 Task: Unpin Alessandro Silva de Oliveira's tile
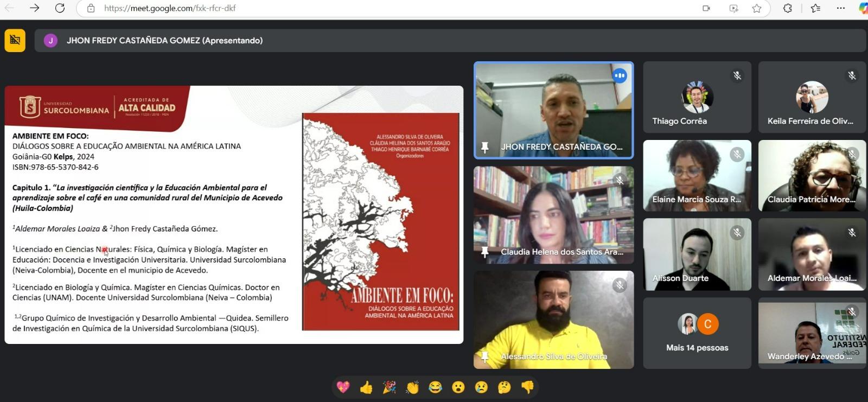pos(485,356)
